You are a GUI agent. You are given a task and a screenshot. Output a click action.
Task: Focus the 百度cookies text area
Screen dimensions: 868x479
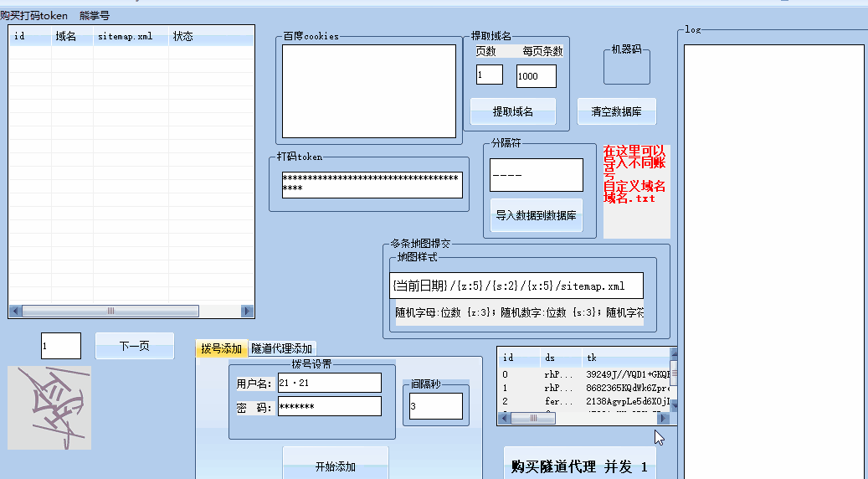click(x=369, y=91)
